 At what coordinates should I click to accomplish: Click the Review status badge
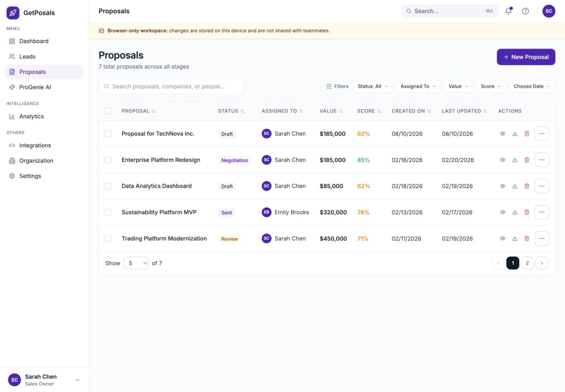point(229,239)
